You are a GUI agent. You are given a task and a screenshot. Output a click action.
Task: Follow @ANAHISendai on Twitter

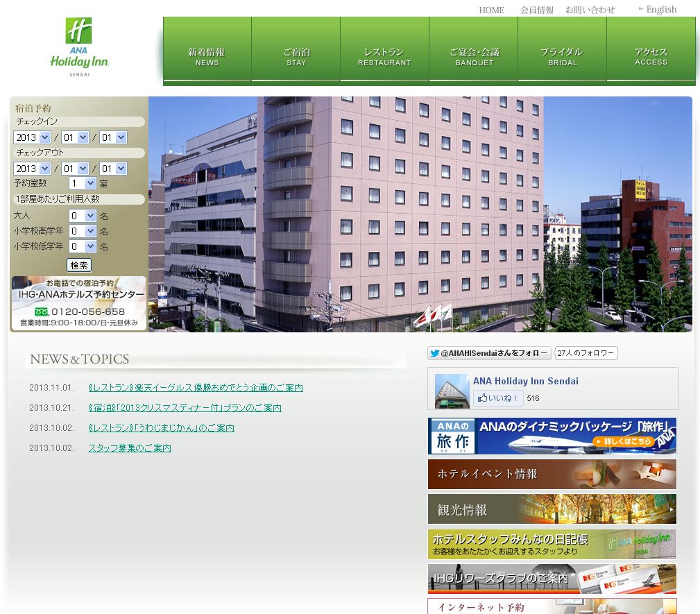[489, 353]
